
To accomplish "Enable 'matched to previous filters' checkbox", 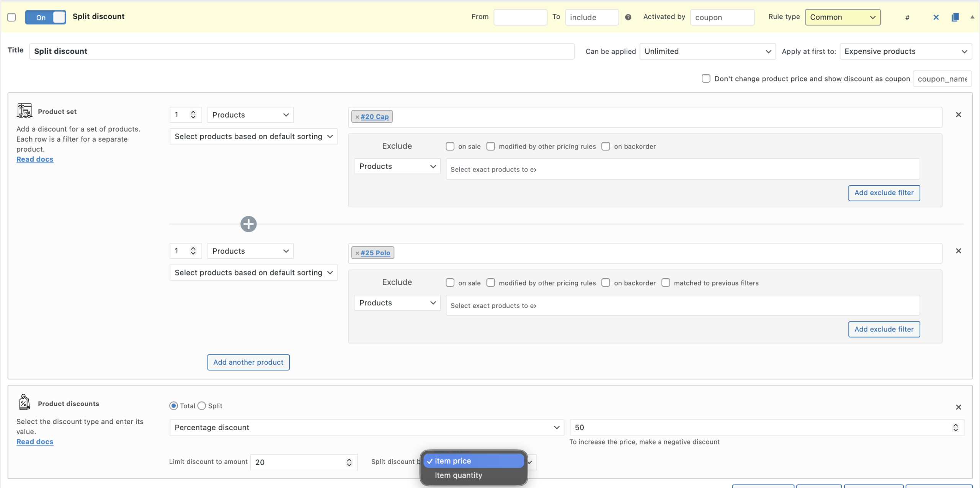I will [x=666, y=283].
